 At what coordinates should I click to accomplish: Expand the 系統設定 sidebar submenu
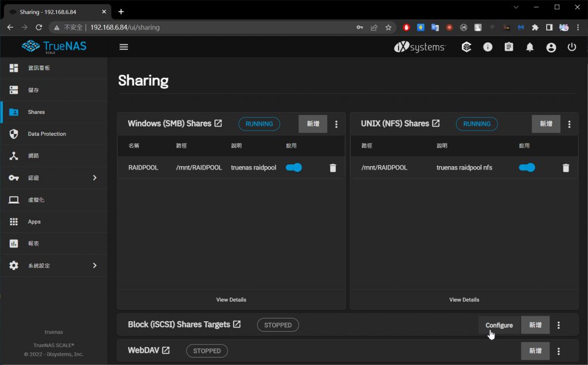pos(95,266)
